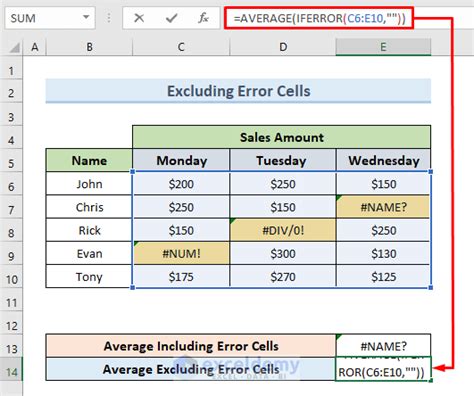The width and height of the screenshot is (474, 396).
Task: Click the 'Name' header cell
Action: pyautogui.click(x=89, y=161)
